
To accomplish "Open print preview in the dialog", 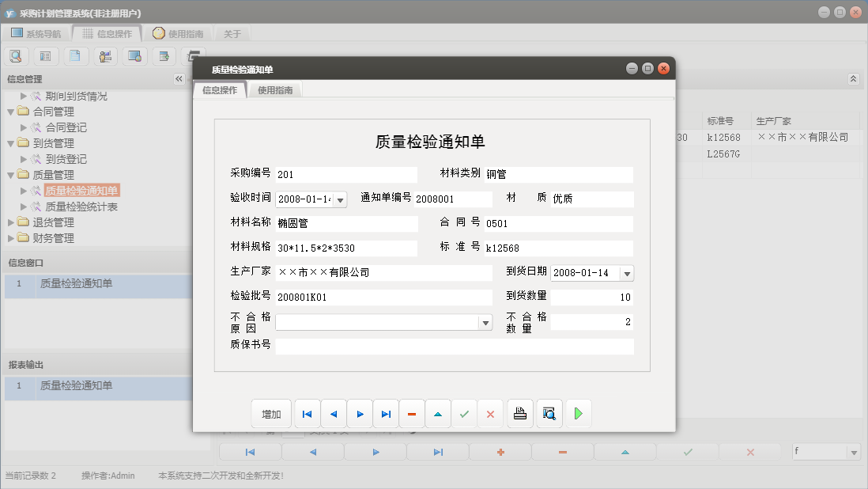I will pos(549,413).
